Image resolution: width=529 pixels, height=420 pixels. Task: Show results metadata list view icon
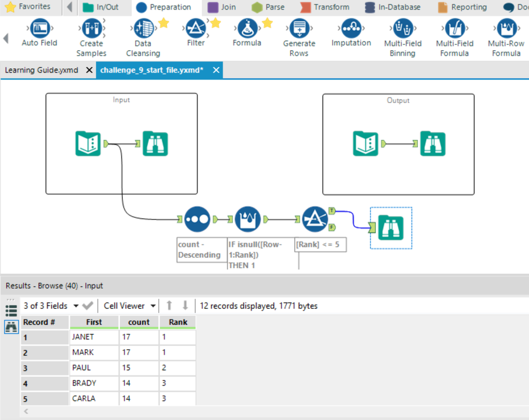tap(11, 311)
